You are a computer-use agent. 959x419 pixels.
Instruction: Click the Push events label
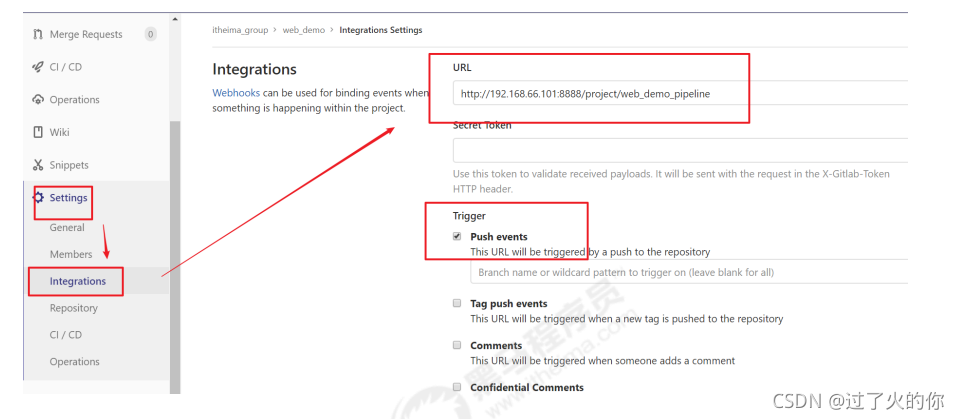(498, 237)
